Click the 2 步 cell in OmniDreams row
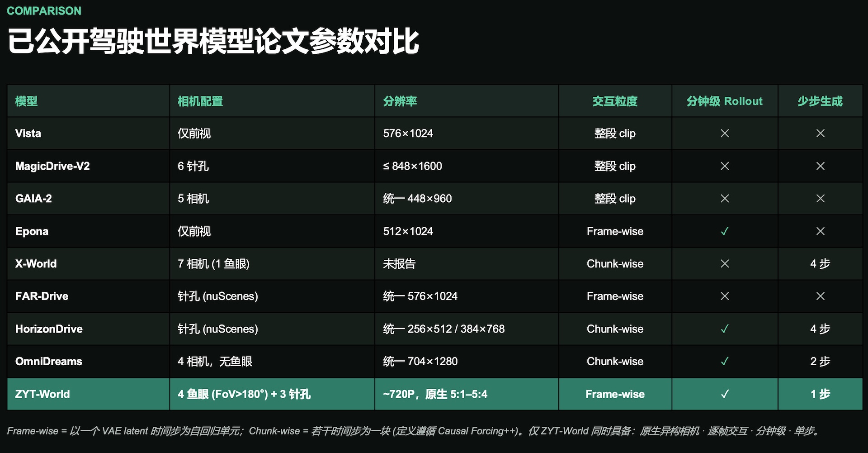868x453 pixels. click(820, 362)
